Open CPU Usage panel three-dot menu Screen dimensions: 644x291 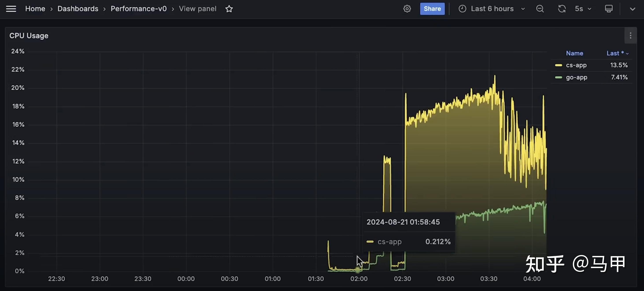click(631, 36)
